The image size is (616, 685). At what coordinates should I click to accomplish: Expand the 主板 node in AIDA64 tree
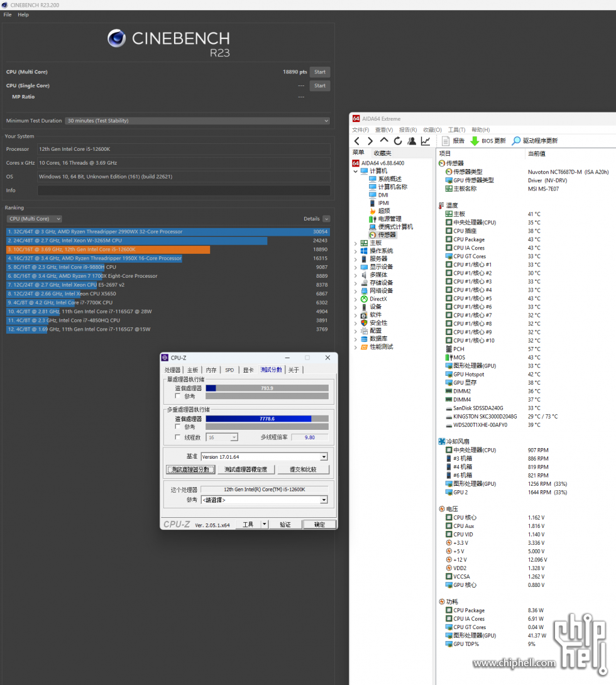(x=356, y=243)
